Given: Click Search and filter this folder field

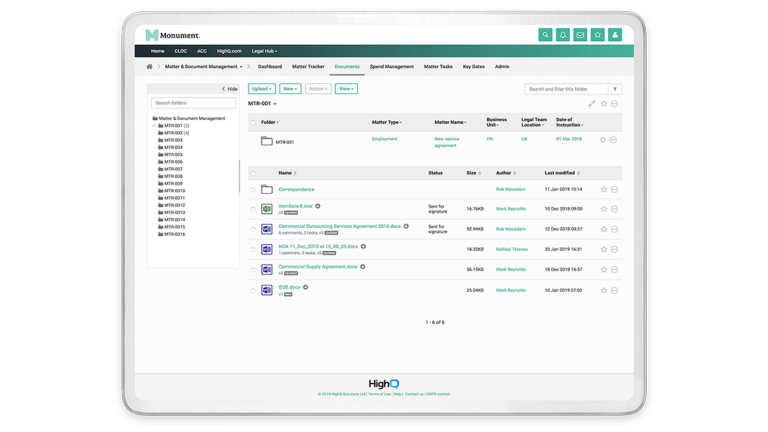Looking at the screenshot, I should (566, 89).
